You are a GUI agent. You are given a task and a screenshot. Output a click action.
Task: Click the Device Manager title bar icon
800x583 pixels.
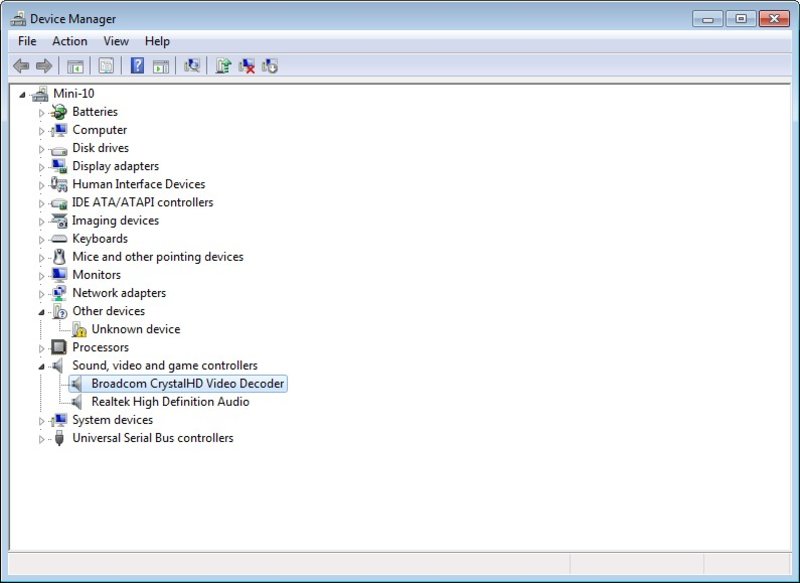click(18, 19)
